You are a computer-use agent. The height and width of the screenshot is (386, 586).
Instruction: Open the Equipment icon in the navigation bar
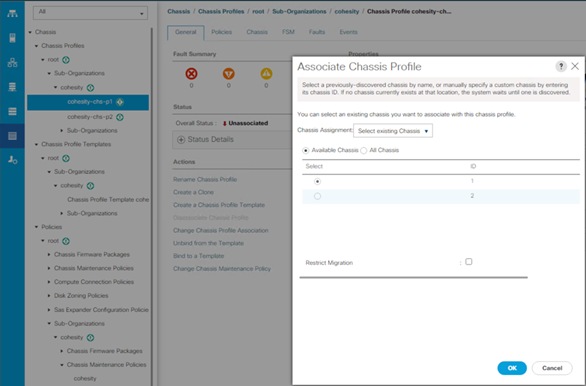(x=12, y=14)
